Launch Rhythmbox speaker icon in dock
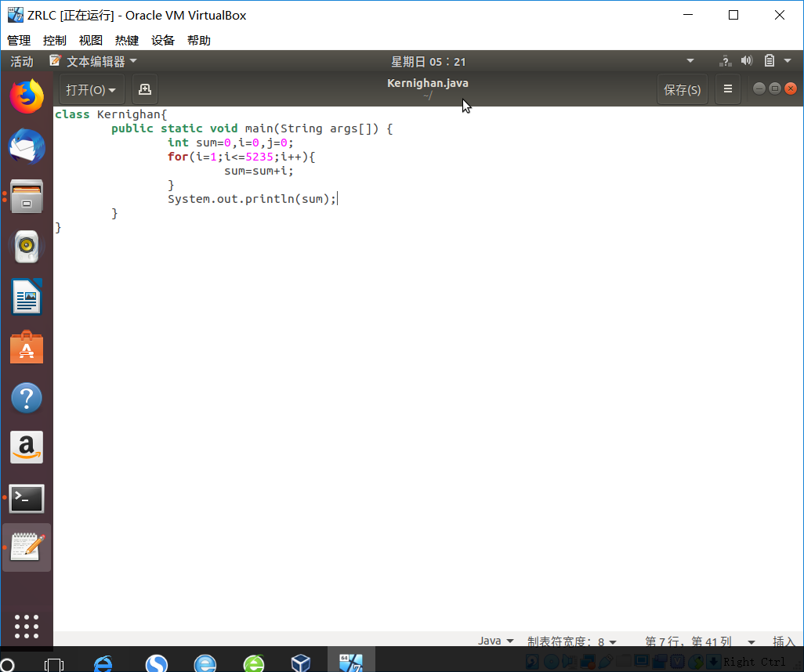The height and width of the screenshot is (672, 804). point(27,247)
